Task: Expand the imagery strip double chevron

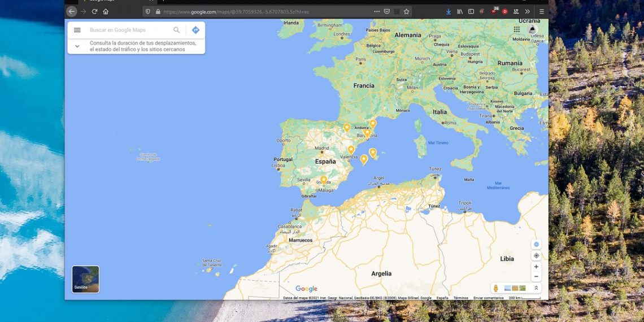Action: point(536,288)
